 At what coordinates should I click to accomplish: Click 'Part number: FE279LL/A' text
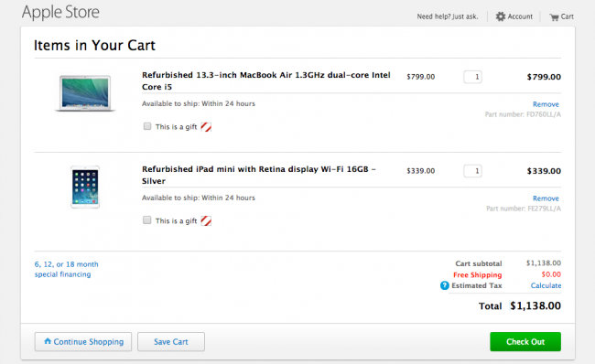pos(524,209)
